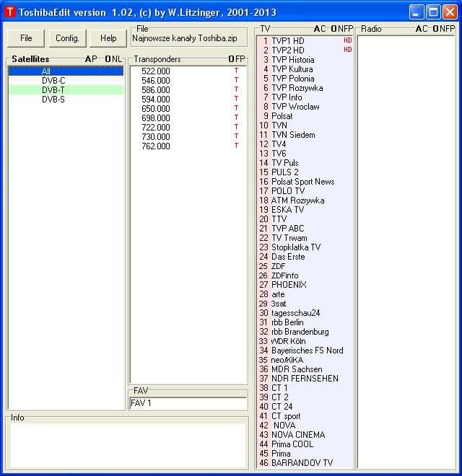Toggle the O sort letter in Satellites header

point(108,59)
